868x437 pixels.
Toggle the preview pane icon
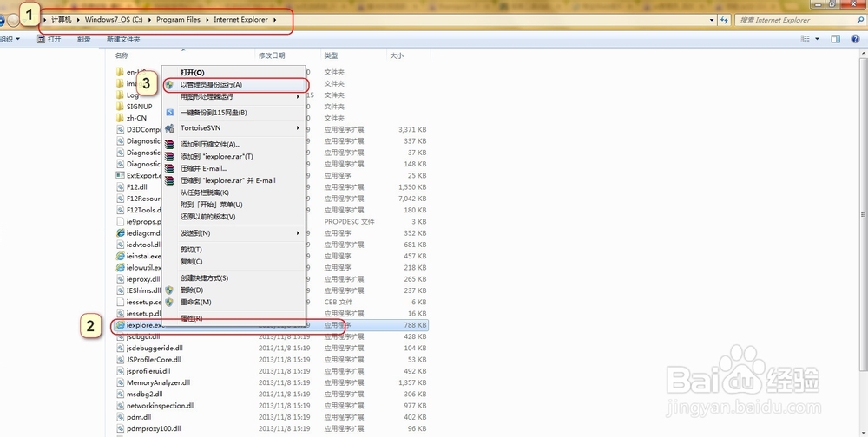click(x=835, y=39)
